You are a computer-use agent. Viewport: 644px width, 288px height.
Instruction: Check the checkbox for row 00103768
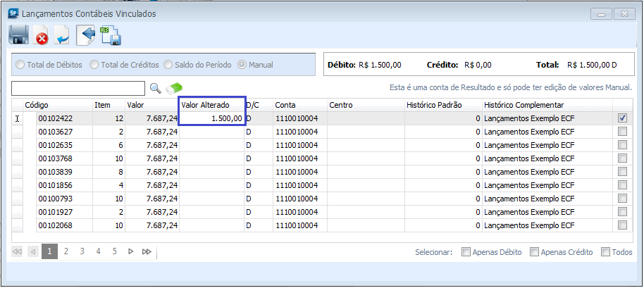(x=623, y=158)
